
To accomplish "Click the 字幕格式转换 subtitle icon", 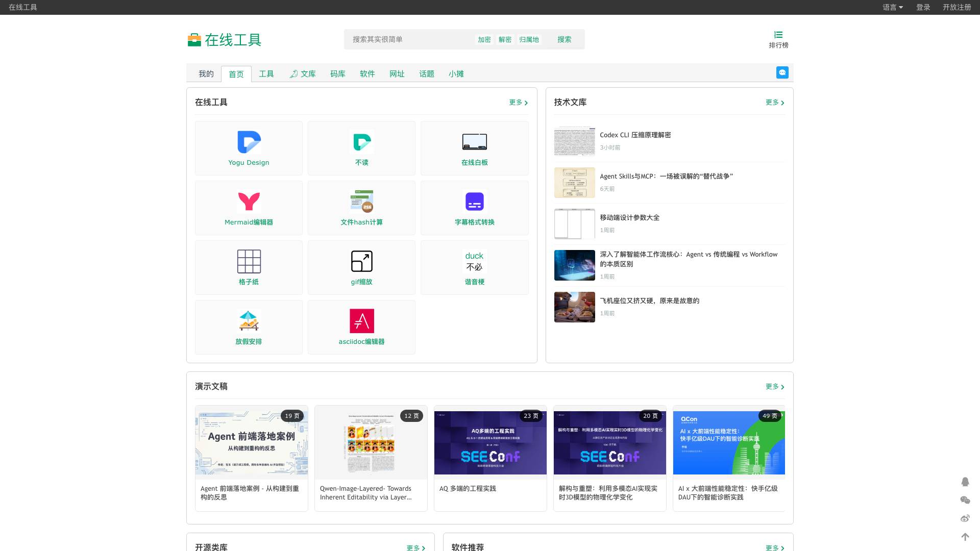I will pos(474,202).
